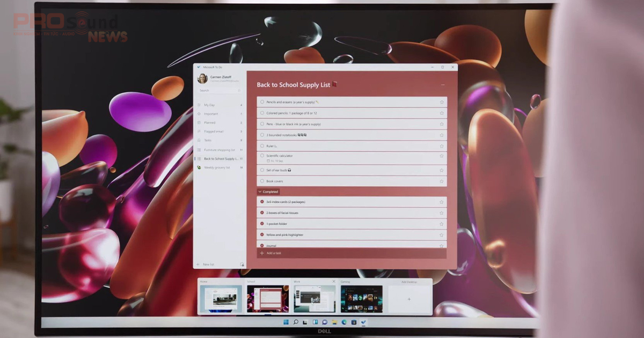Select the Back to School Supply List
Viewport: 644px width, 338px height.
tap(217, 158)
